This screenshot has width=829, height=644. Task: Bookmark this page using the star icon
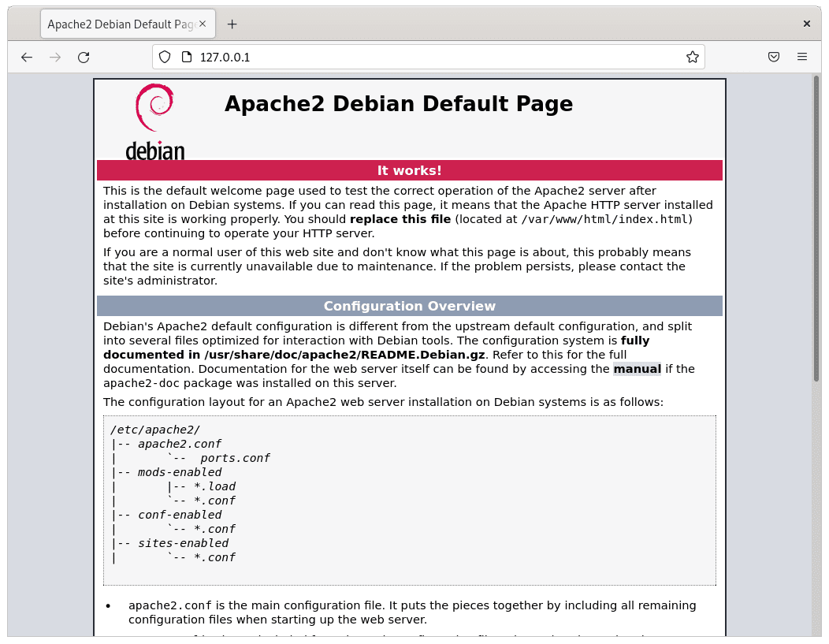pyautogui.click(x=692, y=57)
